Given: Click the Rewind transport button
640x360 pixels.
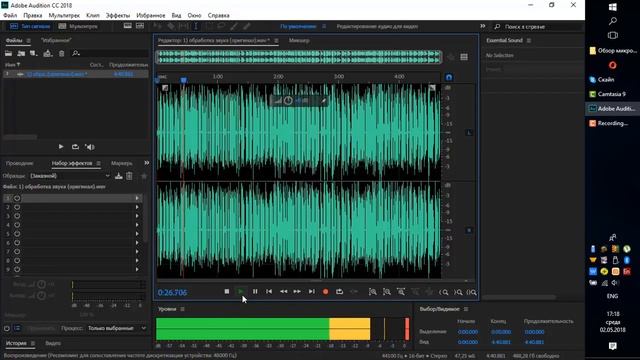Looking at the screenshot, I should click(283, 291).
